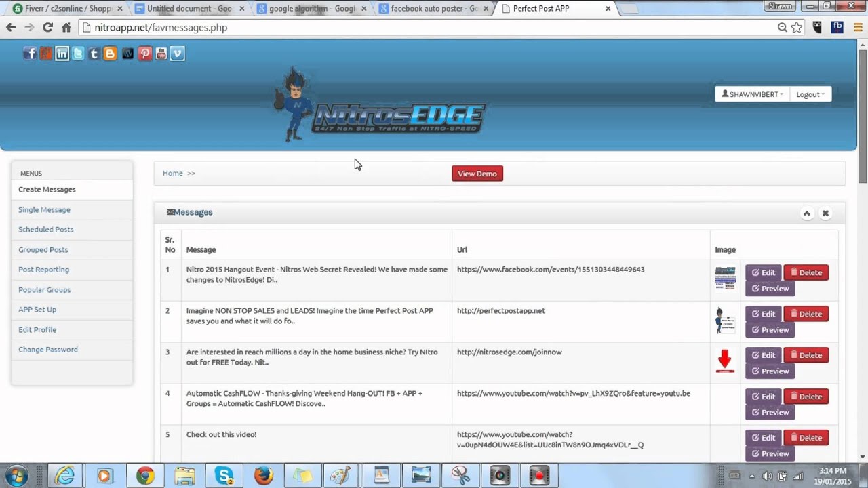Viewport: 868px width, 488px height.
Task: Open the Tumblr icon in header
Action: [94, 54]
